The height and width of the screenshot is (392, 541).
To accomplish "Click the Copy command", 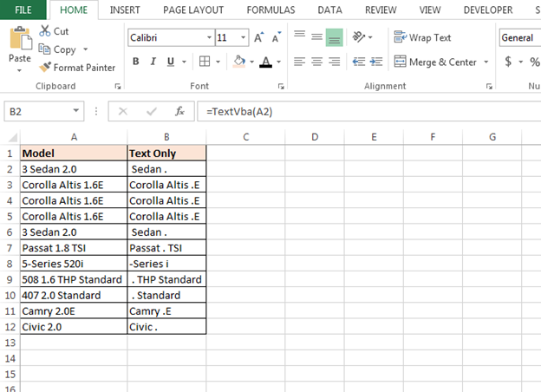I will tap(57, 49).
